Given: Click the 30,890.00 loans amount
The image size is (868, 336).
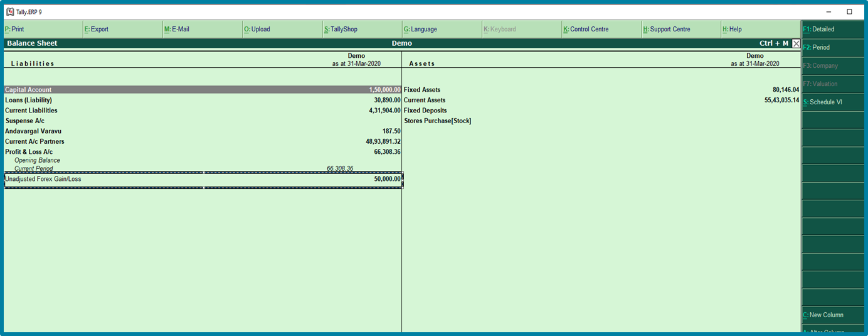Looking at the screenshot, I should pos(387,100).
